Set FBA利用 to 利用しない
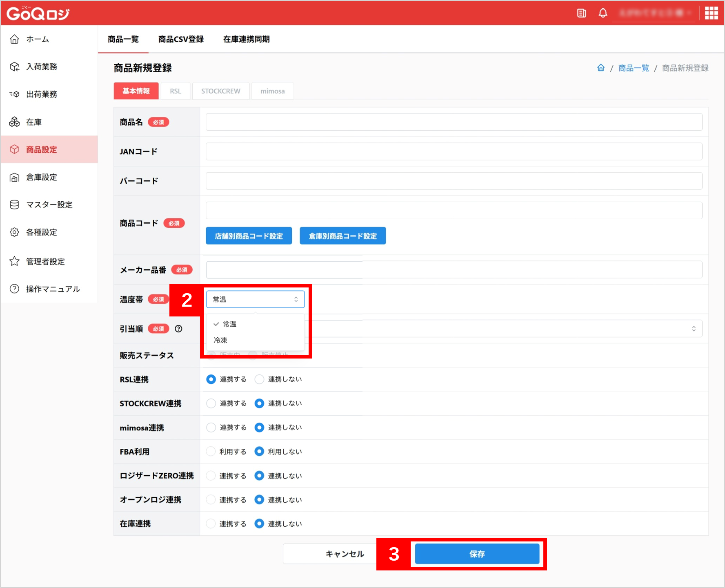 point(259,452)
